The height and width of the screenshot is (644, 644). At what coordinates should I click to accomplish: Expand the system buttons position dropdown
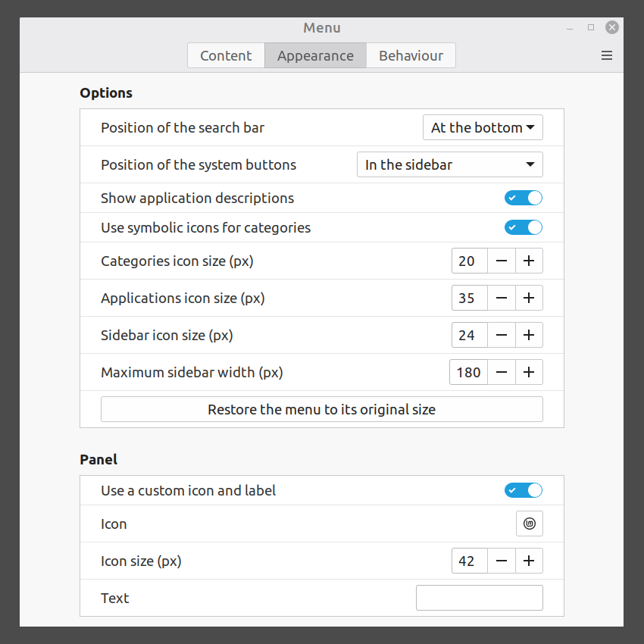449,164
